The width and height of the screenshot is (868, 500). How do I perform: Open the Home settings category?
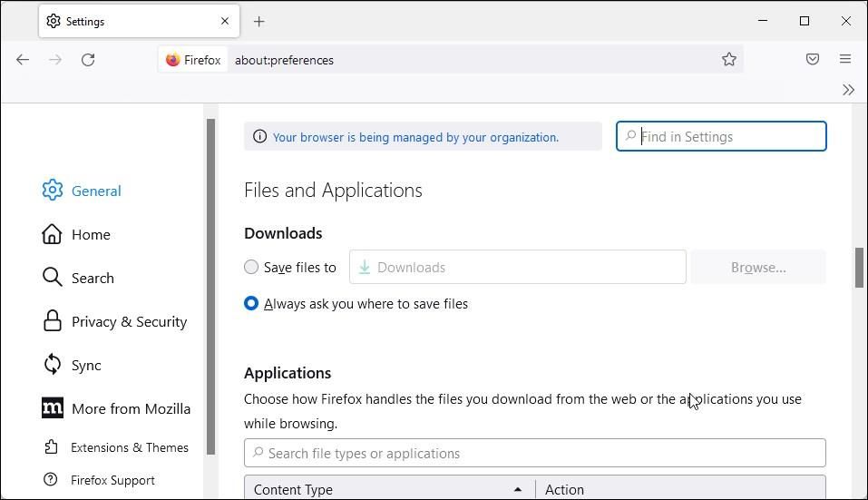pos(91,234)
